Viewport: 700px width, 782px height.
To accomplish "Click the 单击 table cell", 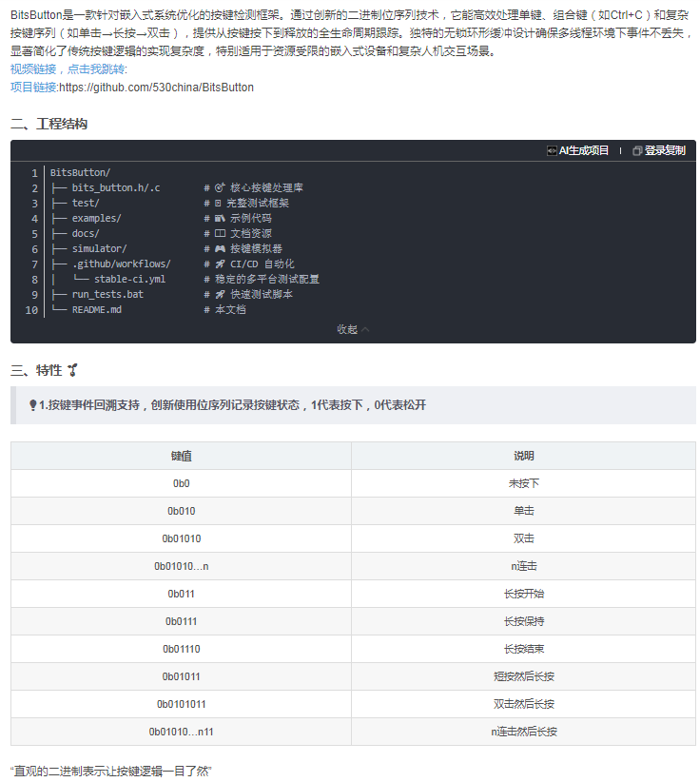I will (523, 511).
